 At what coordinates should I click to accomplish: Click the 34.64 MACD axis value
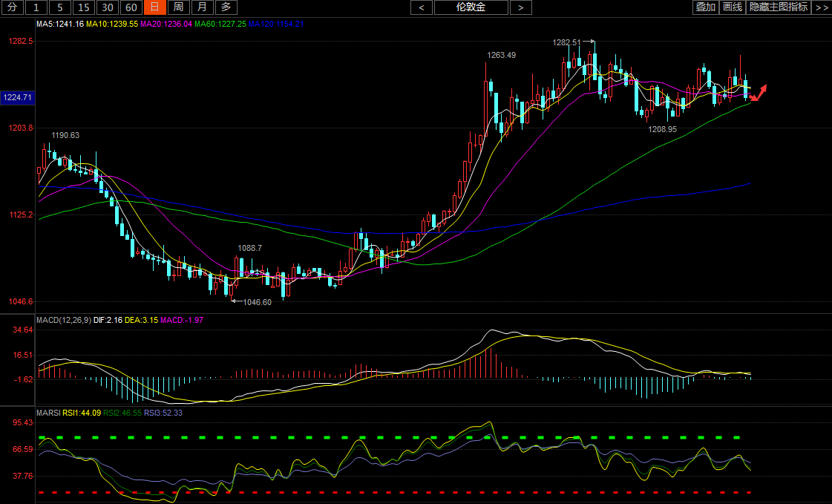click(x=23, y=330)
